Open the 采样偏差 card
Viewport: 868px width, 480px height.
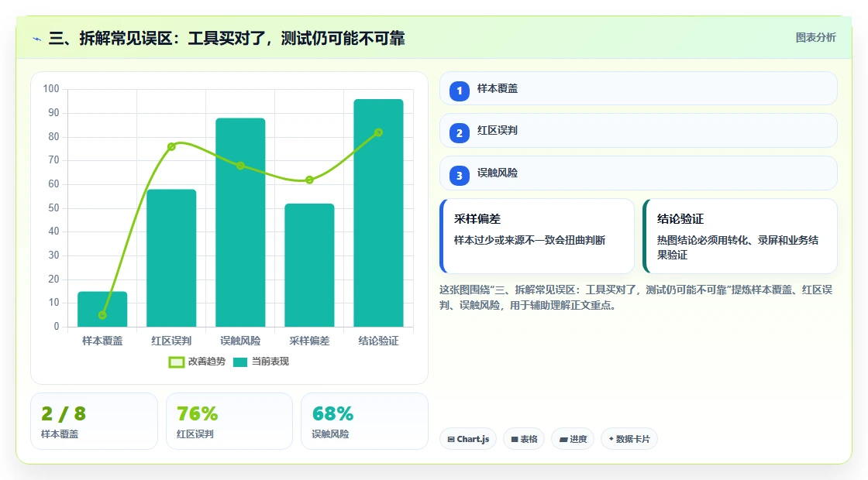pyautogui.click(x=537, y=236)
